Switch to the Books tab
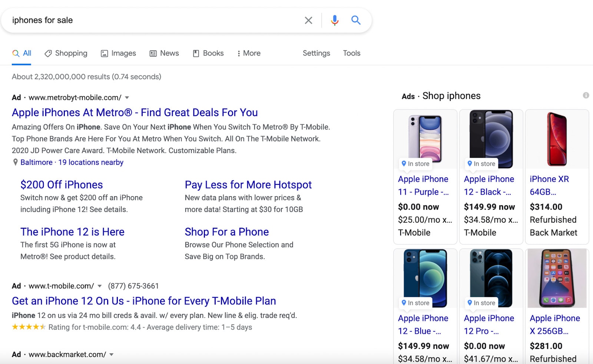Image resolution: width=593 pixels, height=364 pixels. click(x=208, y=53)
